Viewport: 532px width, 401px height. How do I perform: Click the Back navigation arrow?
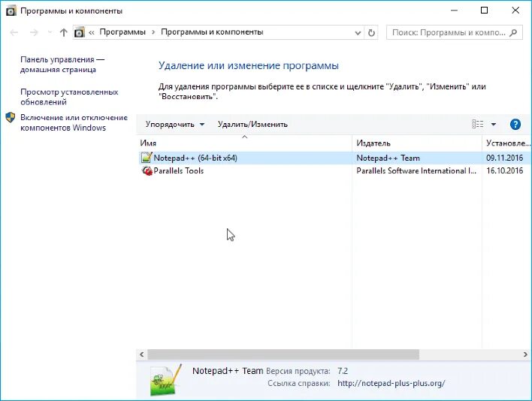pyautogui.click(x=14, y=32)
